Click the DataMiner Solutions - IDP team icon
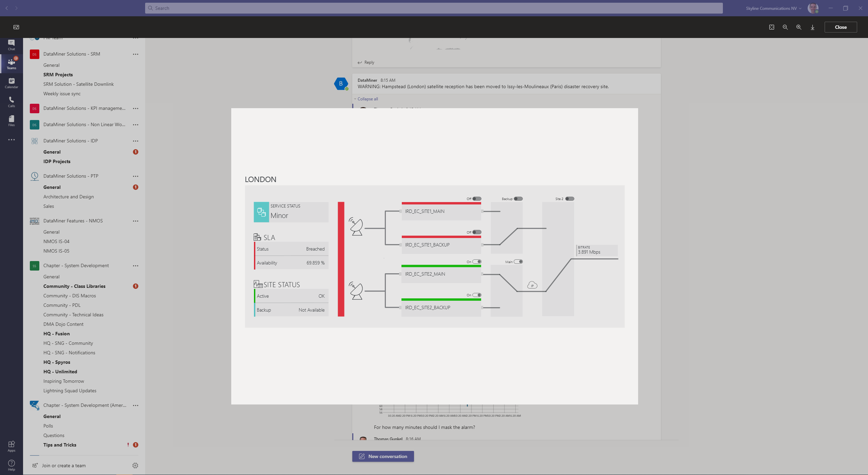The height and width of the screenshot is (475, 868). (34, 141)
